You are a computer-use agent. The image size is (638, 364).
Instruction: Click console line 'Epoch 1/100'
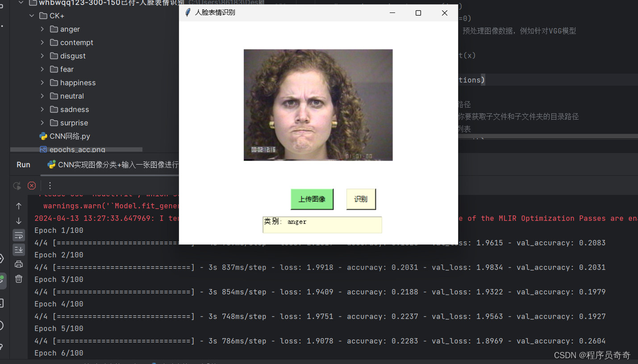(x=59, y=231)
